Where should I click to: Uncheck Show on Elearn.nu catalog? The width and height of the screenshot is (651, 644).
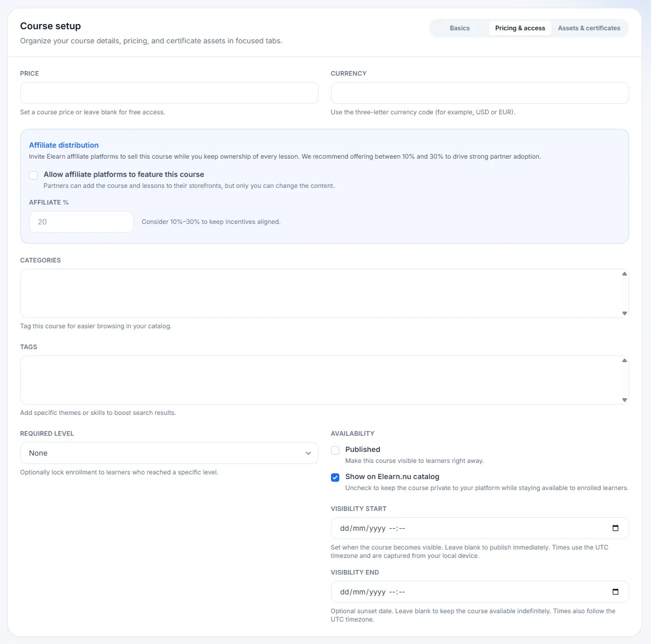[335, 477]
